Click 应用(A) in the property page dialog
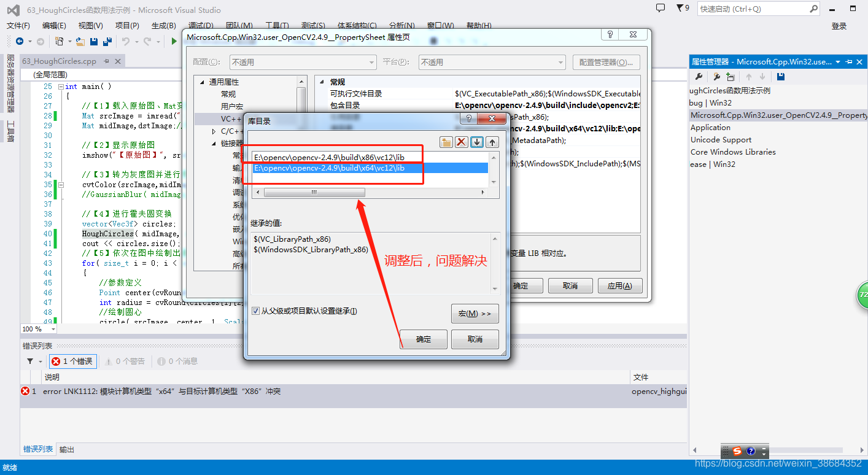Viewport: 868px width, 475px height. tap(619, 285)
